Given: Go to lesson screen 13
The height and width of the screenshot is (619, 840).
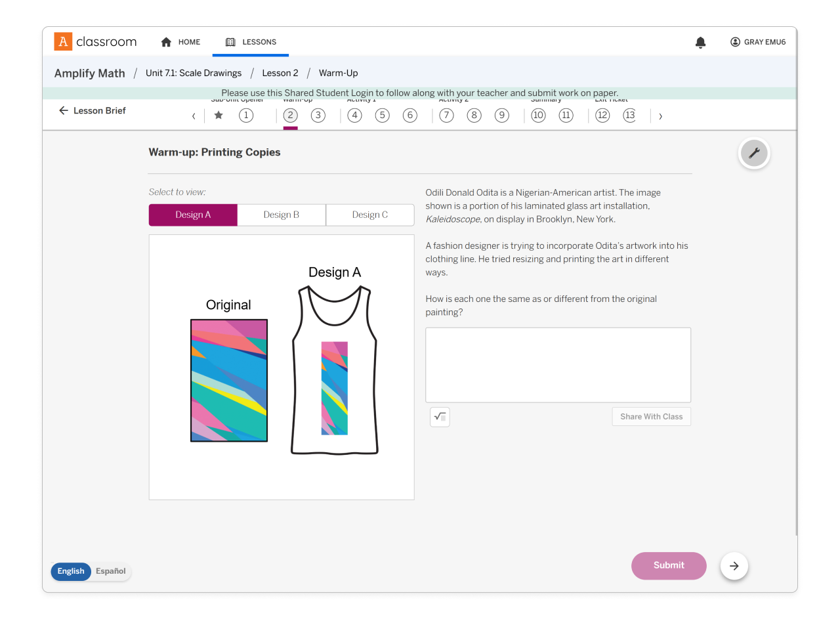Looking at the screenshot, I should 629,116.
